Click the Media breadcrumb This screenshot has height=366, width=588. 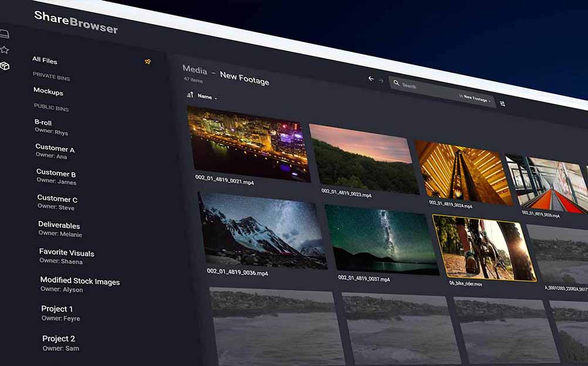point(195,70)
